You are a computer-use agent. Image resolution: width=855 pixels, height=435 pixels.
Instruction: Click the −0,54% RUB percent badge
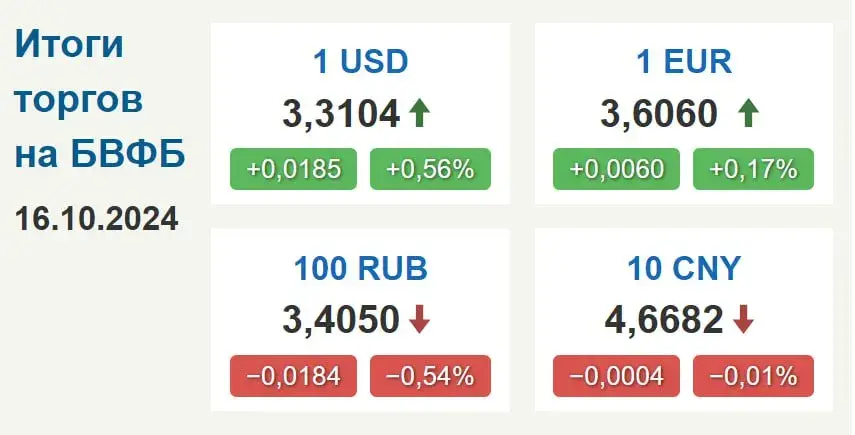pyautogui.click(x=431, y=376)
